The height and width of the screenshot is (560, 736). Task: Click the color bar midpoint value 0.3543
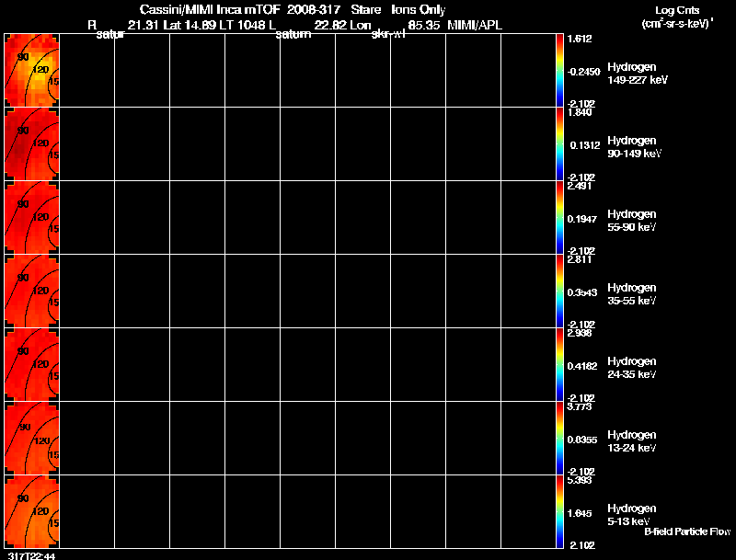(582, 292)
